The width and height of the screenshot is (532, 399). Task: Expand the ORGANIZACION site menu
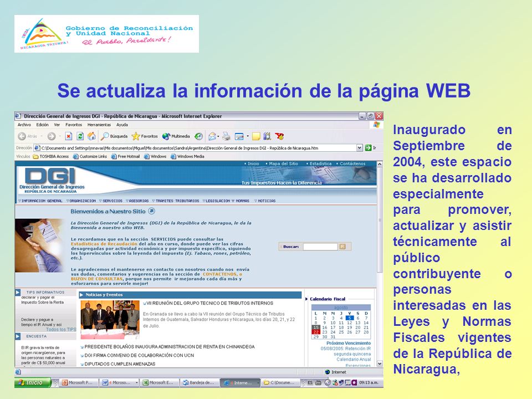tap(81, 201)
